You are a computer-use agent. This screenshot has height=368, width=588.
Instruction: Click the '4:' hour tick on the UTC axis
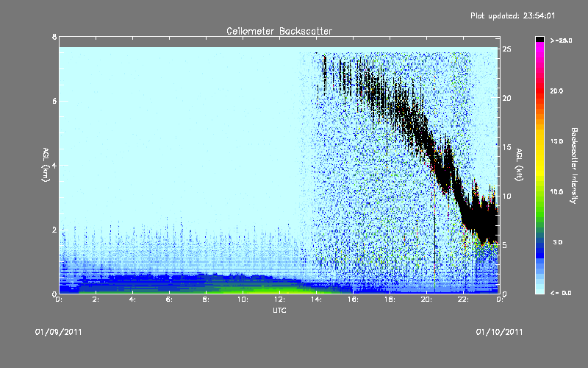coord(133,300)
